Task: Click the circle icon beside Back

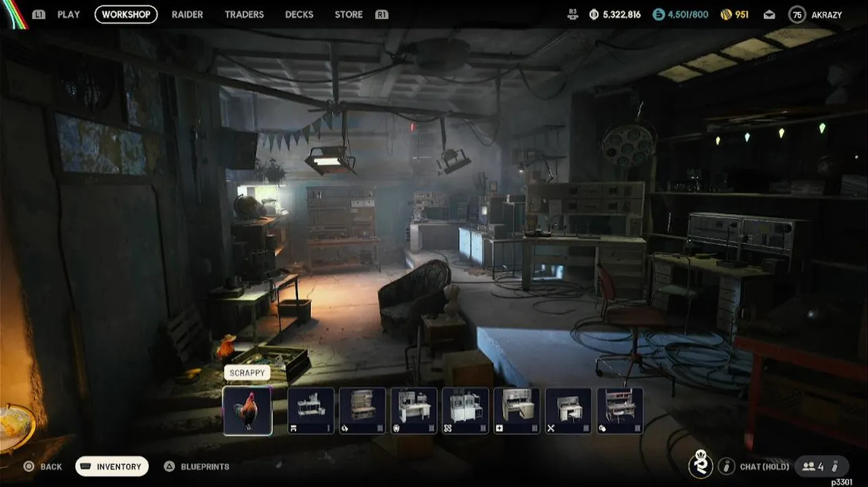Action: pos(28,467)
